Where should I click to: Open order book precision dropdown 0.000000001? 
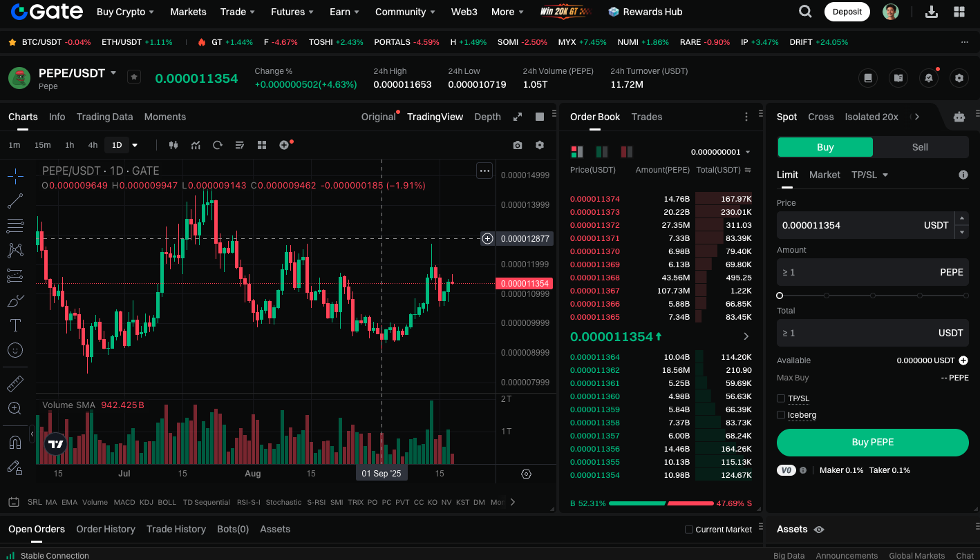[721, 152]
